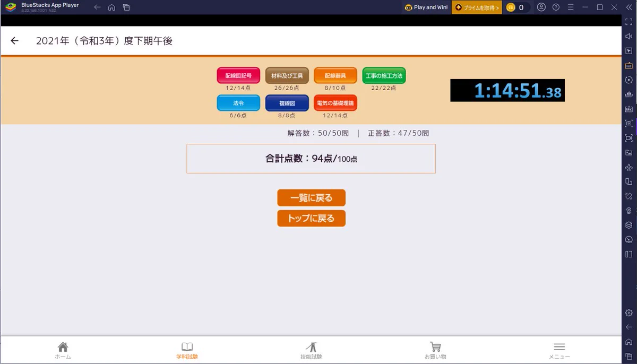Screen dimensions: 637x364
Task: Open multi-instance manager layers icon
Action: tap(629, 225)
